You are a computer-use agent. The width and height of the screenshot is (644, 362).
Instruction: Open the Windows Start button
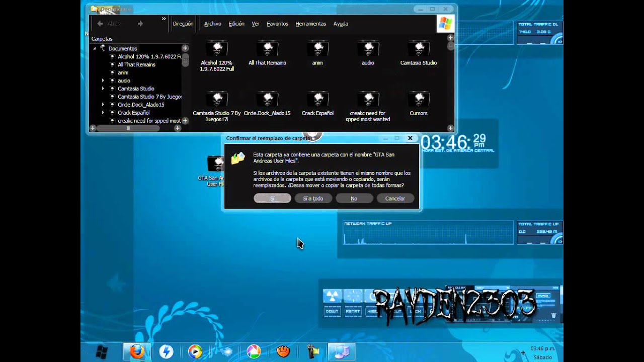(x=102, y=352)
